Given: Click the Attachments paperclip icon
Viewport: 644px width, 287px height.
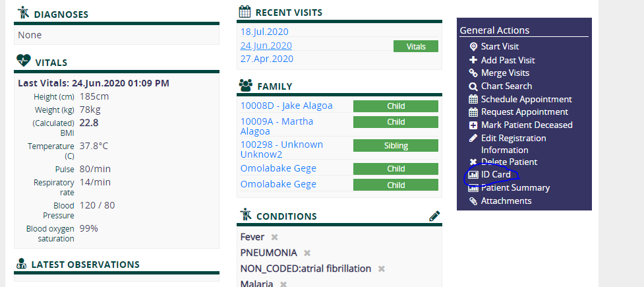Looking at the screenshot, I should [x=473, y=201].
